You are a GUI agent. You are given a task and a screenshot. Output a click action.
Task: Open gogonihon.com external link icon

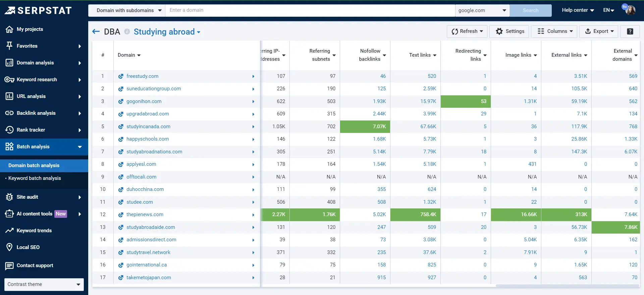point(121,102)
